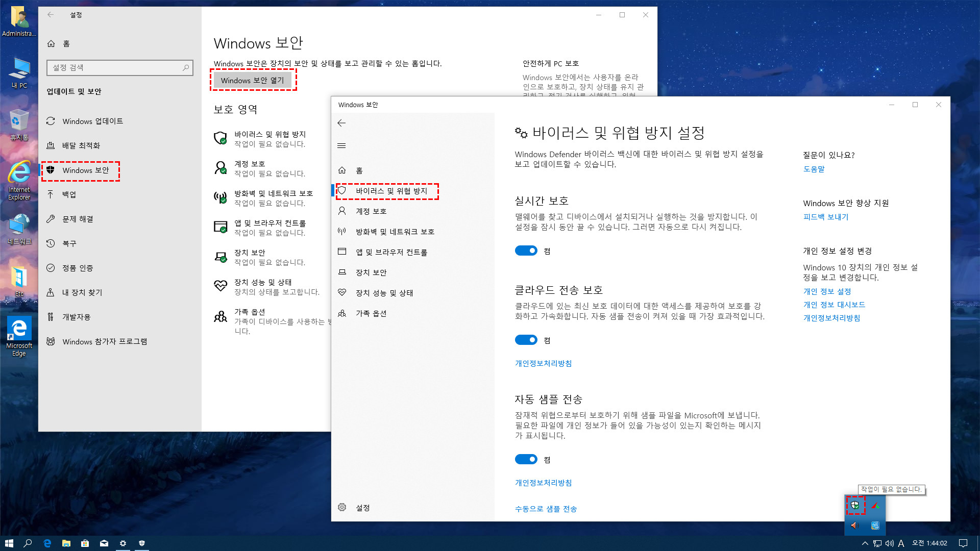Click the speaker icon in tray overflow

point(855,525)
